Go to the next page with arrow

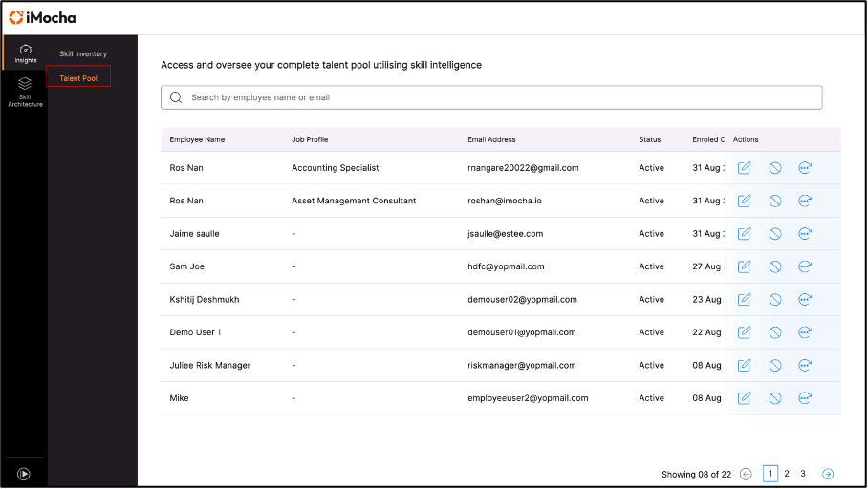[x=828, y=474]
